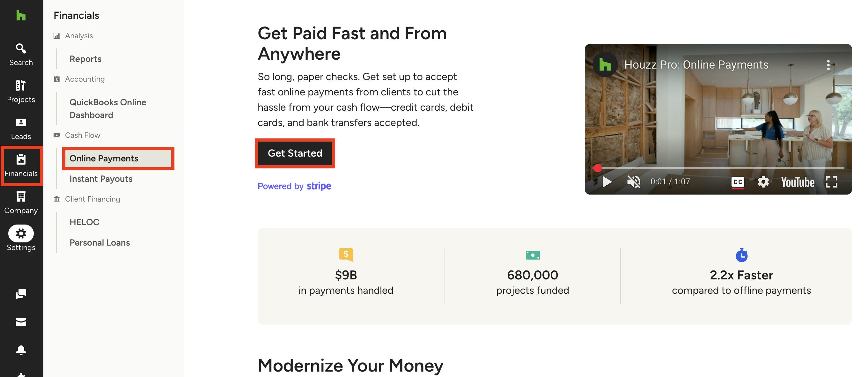
Task: Click the Houzz logo at top
Action: click(21, 15)
